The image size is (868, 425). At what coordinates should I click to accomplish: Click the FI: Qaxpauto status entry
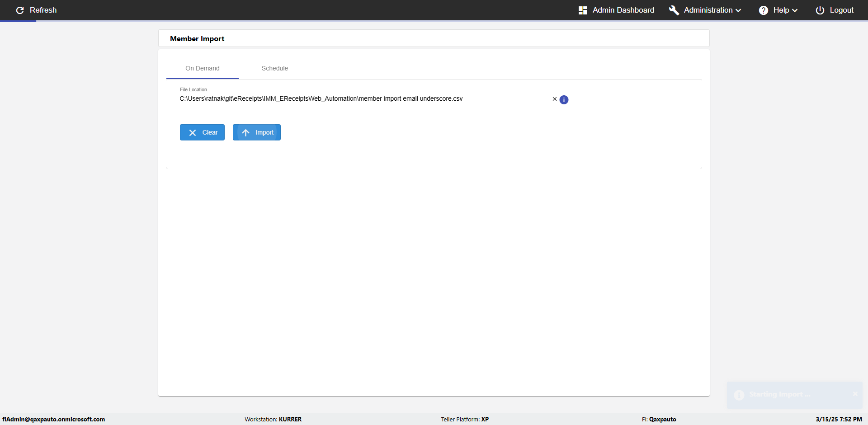[x=659, y=419]
